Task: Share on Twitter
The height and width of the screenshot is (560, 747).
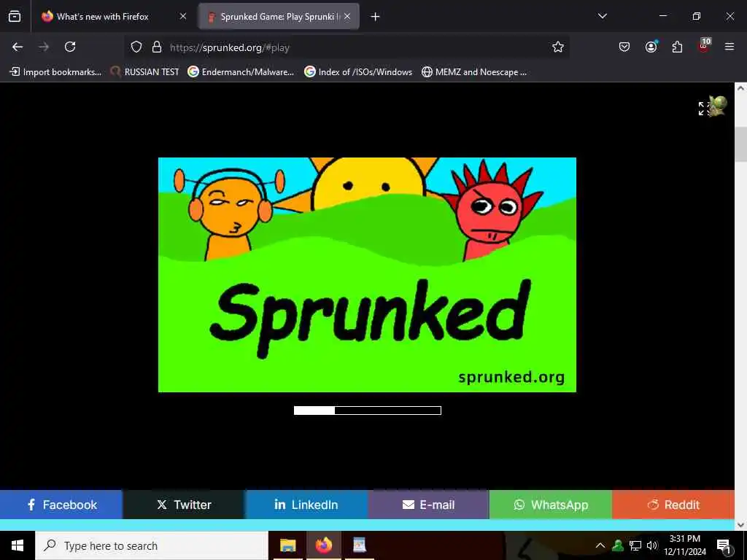Action: (x=184, y=505)
